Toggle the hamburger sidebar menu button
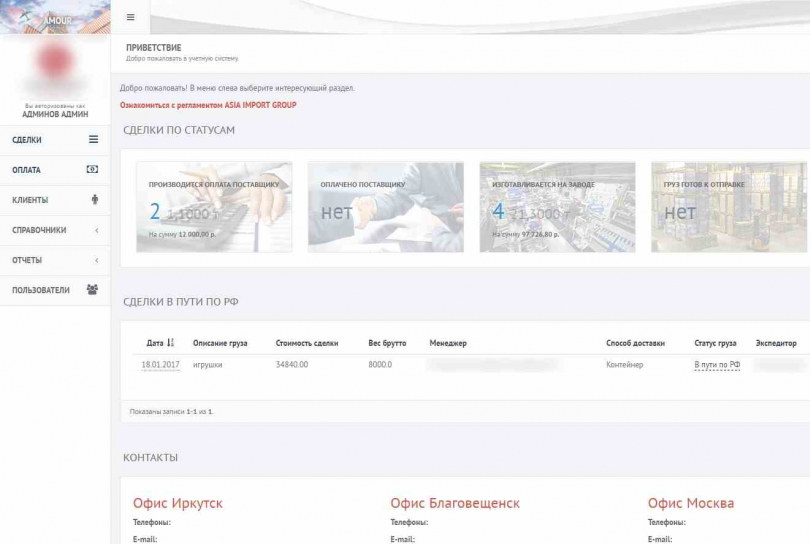Screen dimensions: 810x544 click(131, 17)
